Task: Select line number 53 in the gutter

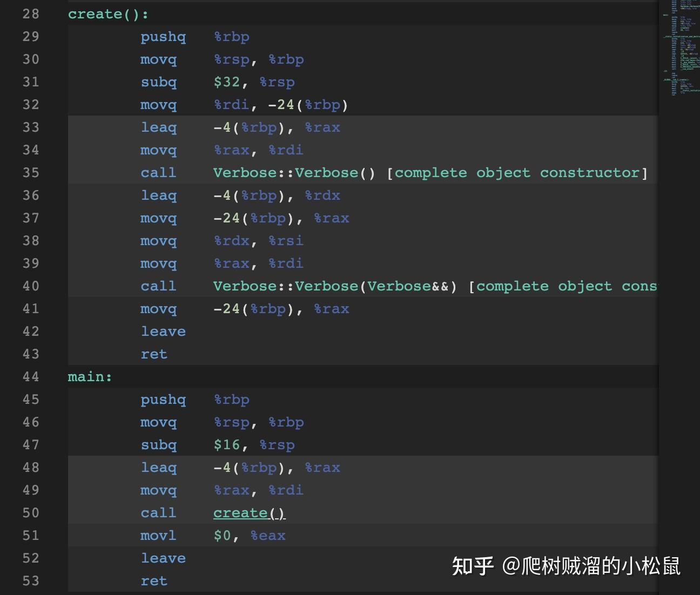Action: 31,581
